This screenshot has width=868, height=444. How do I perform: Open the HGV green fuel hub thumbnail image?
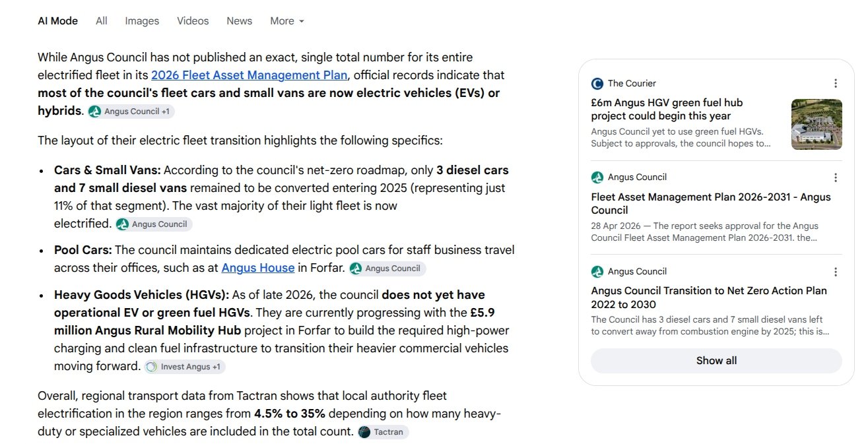tap(817, 124)
